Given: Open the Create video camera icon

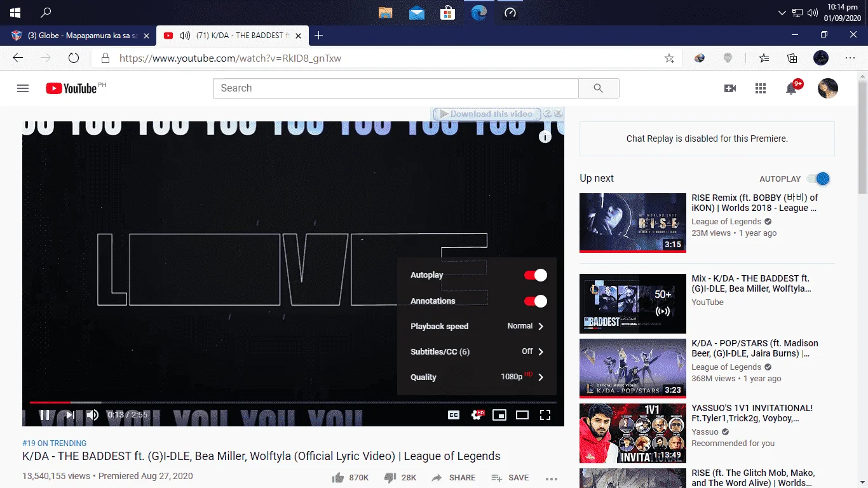Looking at the screenshot, I should click(730, 88).
